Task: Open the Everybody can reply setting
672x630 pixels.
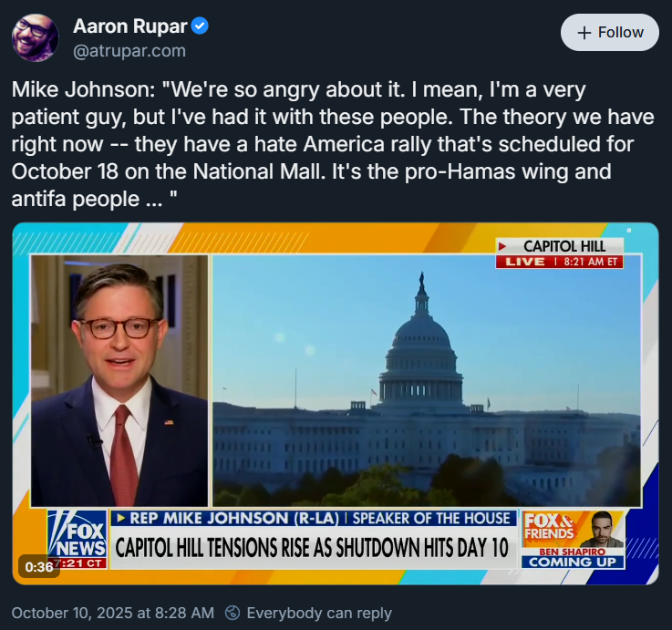Action: pyautogui.click(x=308, y=613)
